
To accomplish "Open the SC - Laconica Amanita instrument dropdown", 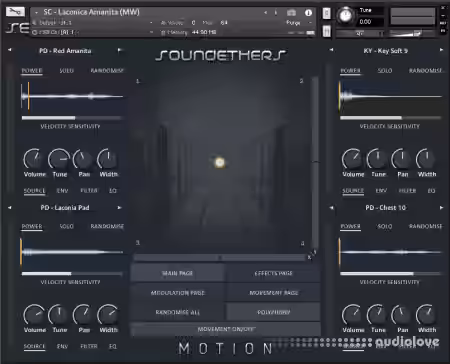I will coord(36,12).
